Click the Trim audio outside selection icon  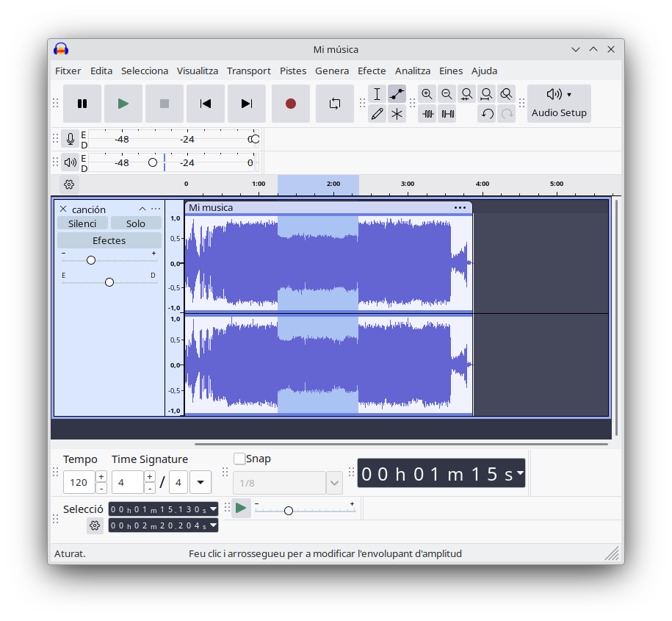click(x=428, y=114)
